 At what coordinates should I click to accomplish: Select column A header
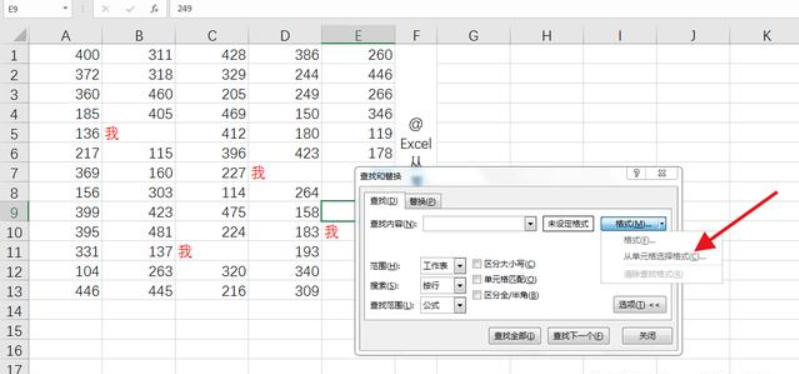coord(65,35)
